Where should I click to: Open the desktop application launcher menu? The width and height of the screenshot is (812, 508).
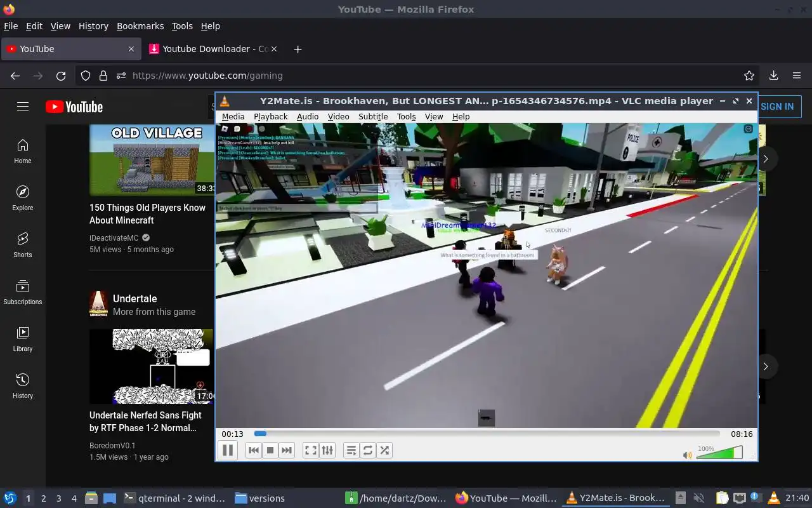point(10,498)
